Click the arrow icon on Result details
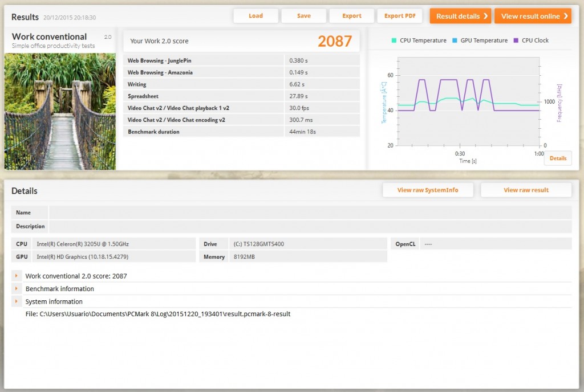This screenshot has width=584, height=392. [486, 16]
